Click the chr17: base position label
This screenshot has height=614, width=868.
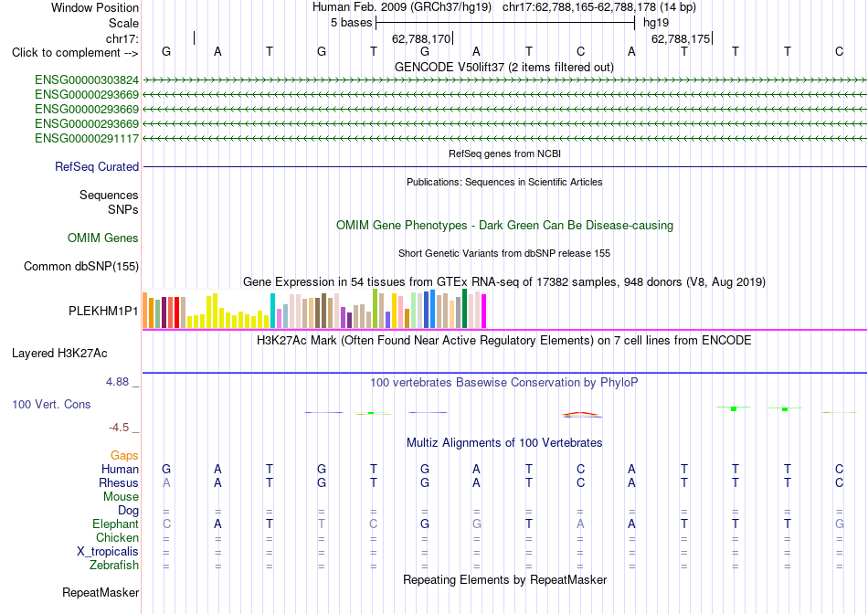[x=122, y=38]
